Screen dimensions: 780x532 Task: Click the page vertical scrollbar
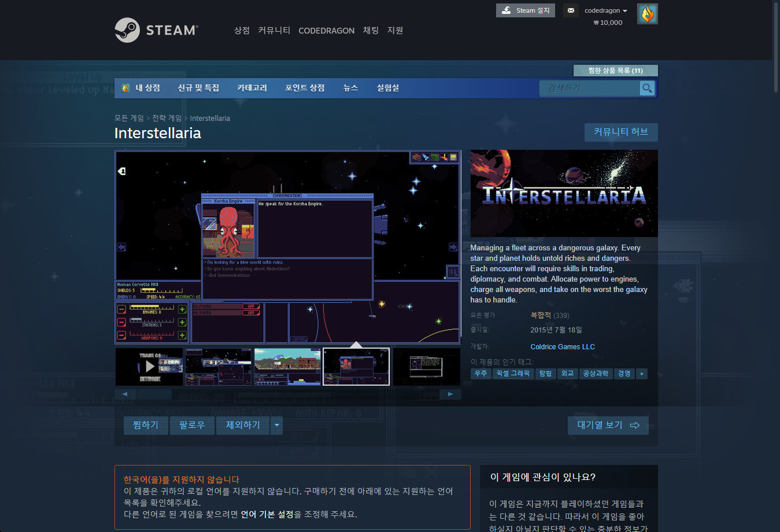click(776, 46)
